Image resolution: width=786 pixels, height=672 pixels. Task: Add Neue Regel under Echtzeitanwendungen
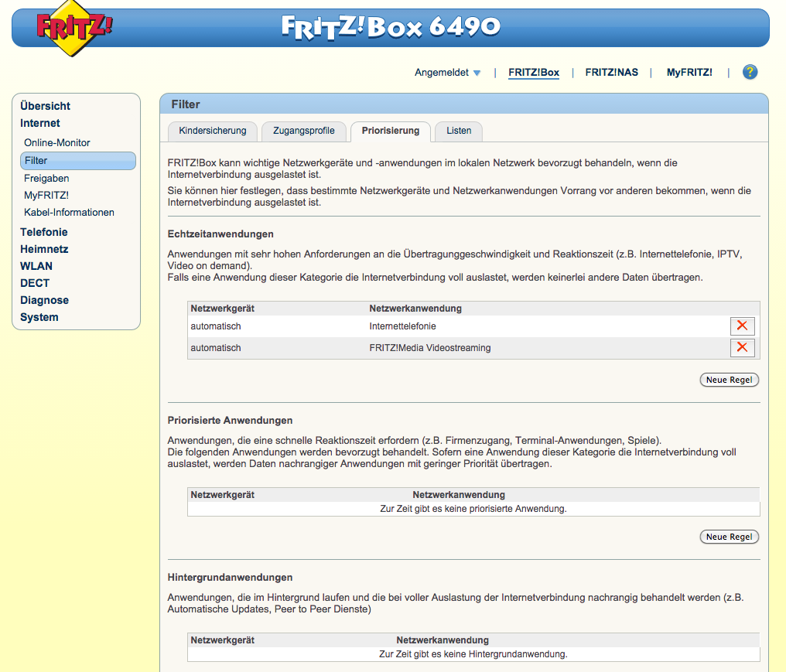point(729,380)
